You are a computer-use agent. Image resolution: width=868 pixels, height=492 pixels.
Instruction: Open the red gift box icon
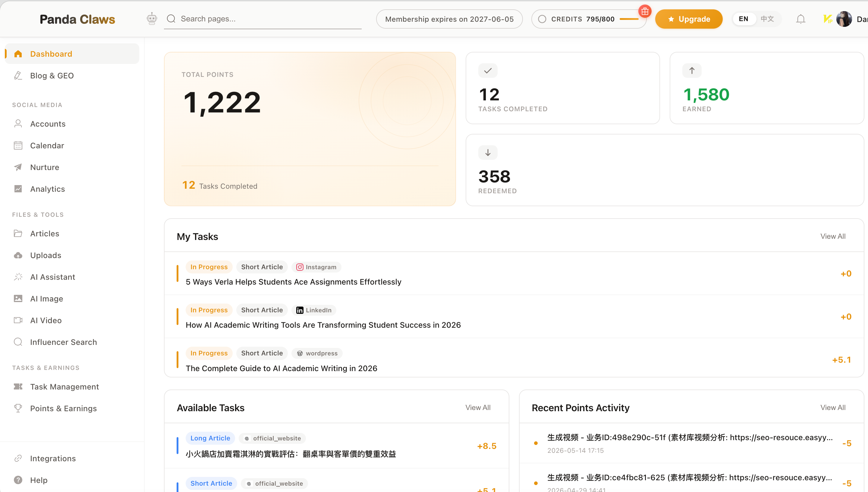pos(645,11)
